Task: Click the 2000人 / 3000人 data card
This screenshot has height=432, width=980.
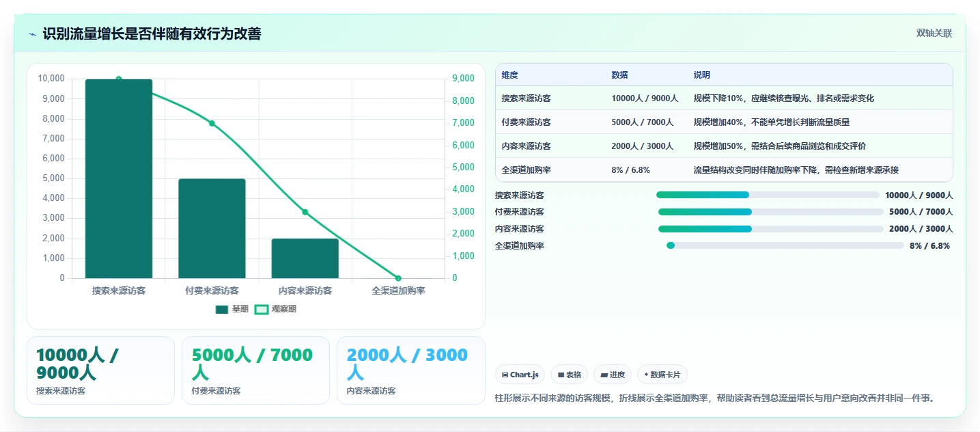Action: [x=411, y=370]
